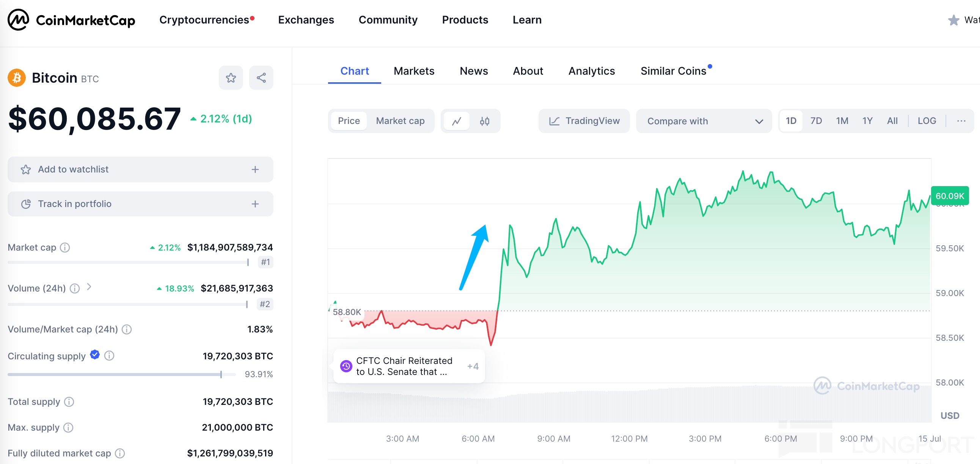Click the market cap rank bar
Viewport: 980px width, 464px height.
(129, 262)
